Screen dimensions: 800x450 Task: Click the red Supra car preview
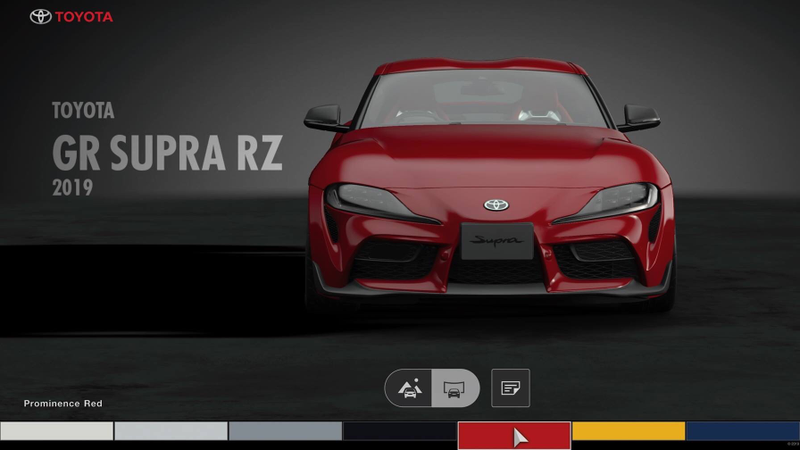coord(490,184)
